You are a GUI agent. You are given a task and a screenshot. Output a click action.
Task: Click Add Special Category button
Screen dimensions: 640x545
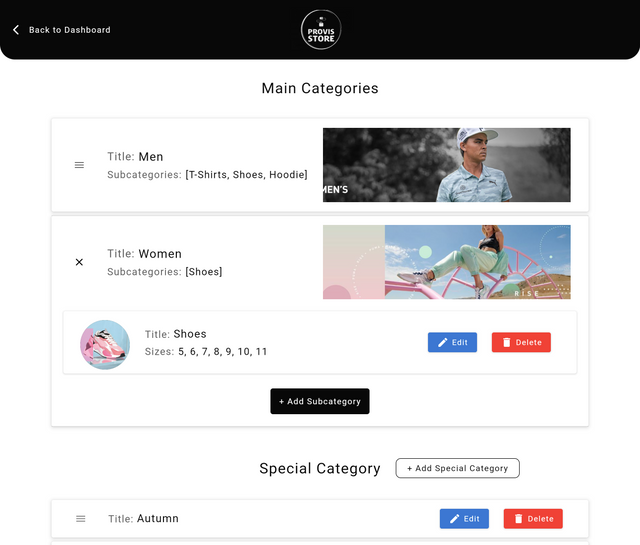tap(458, 468)
